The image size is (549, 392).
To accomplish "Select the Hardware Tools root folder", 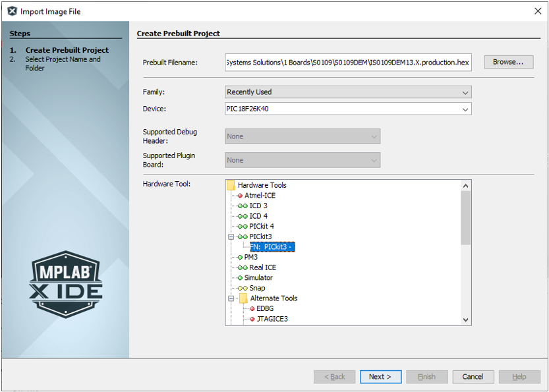I will pyautogui.click(x=262, y=185).
